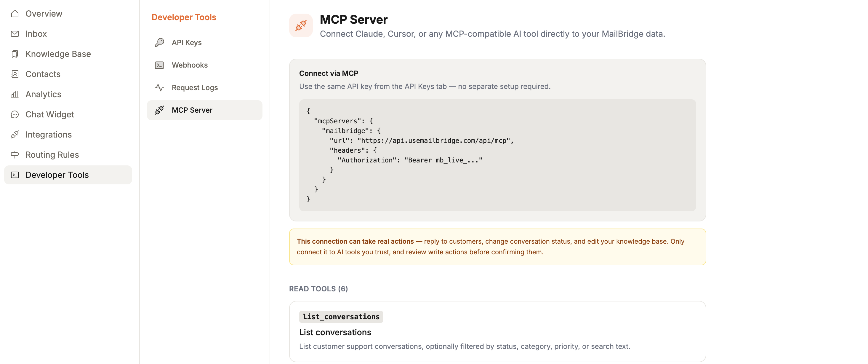Image resolution: width=868 pixels, height=364 pixels.
Task: Click the READ TOOLS (6) section label
Action: coord(318,289)
